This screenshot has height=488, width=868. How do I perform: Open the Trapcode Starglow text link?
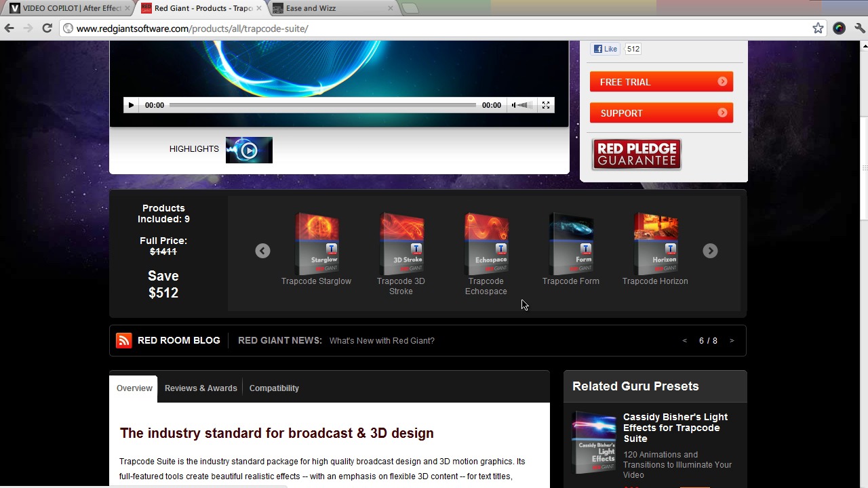[316, 281]
